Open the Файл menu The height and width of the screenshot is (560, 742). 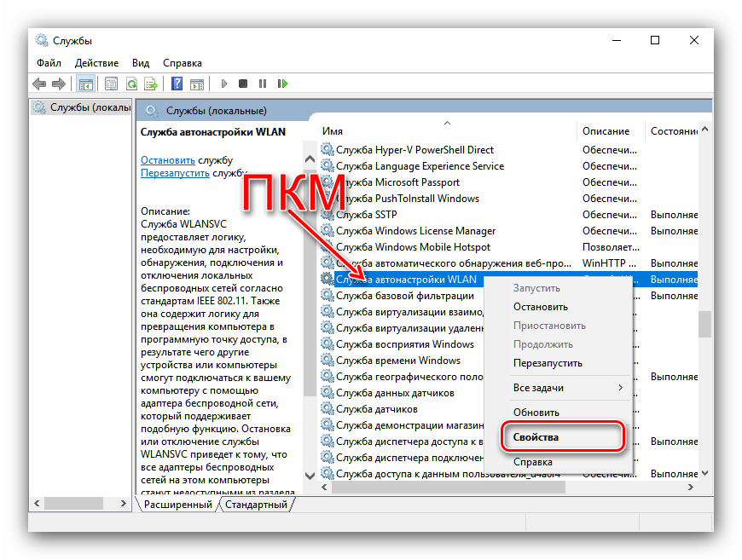tap(49, 63)
